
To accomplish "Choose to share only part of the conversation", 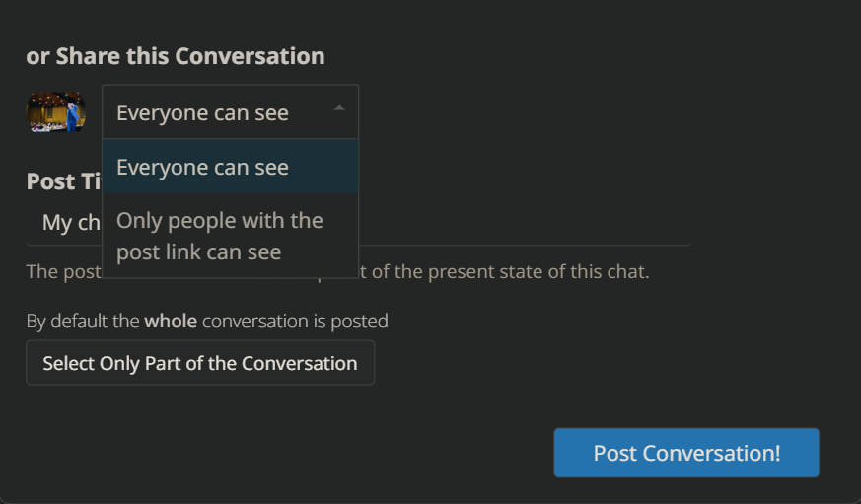I will point(200,363).
